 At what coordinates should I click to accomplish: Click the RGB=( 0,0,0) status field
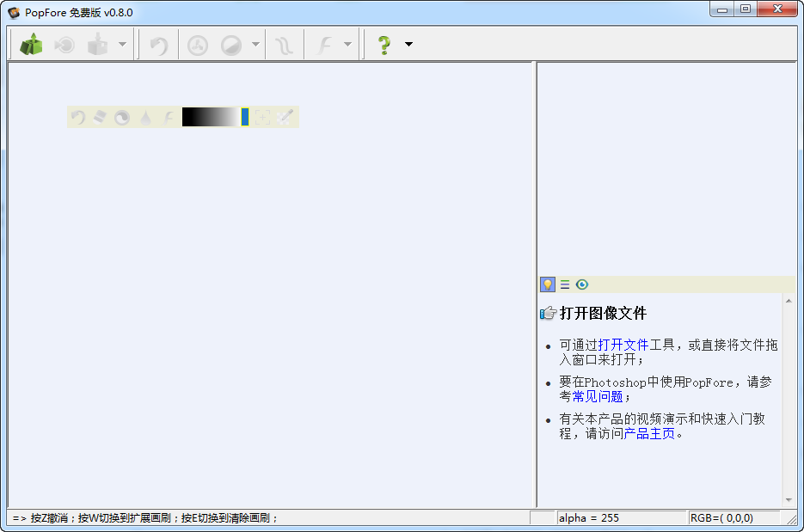(733, 518)
